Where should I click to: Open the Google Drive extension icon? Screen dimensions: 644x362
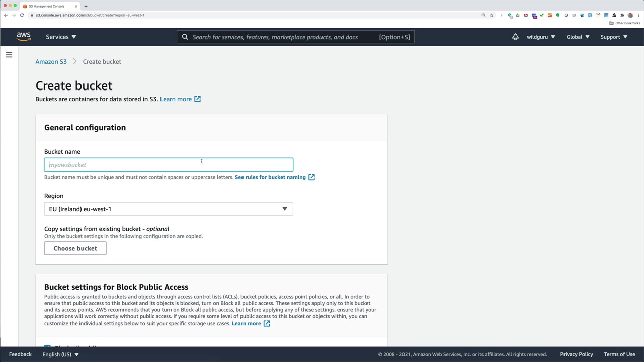(x=518, y=15)
